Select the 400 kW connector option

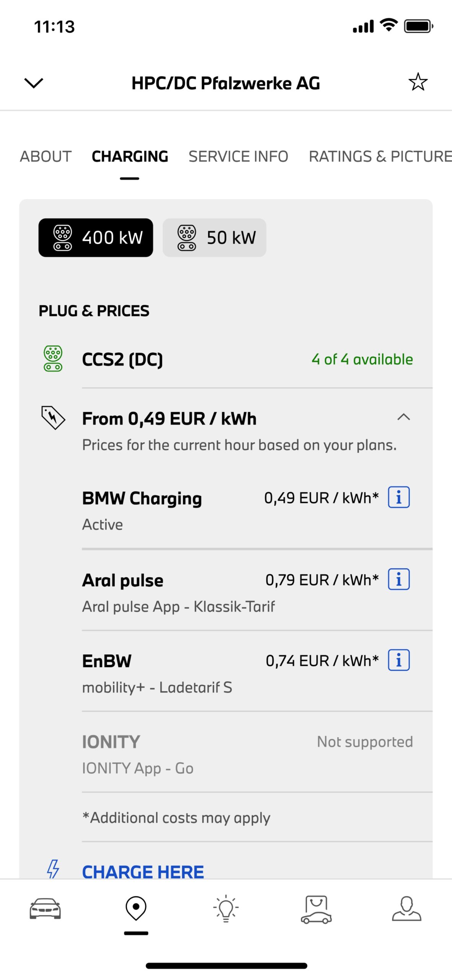click(x=96, y=237)
